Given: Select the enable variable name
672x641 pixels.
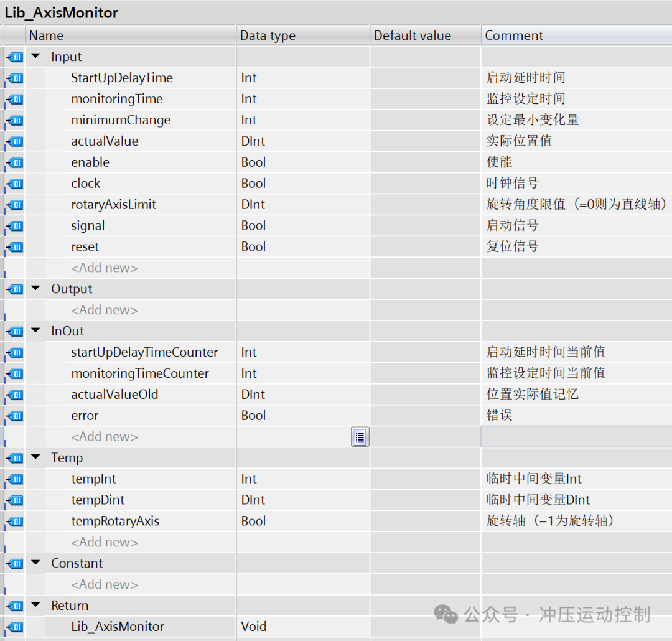Looking at the screenshot, I should (90, 162).
